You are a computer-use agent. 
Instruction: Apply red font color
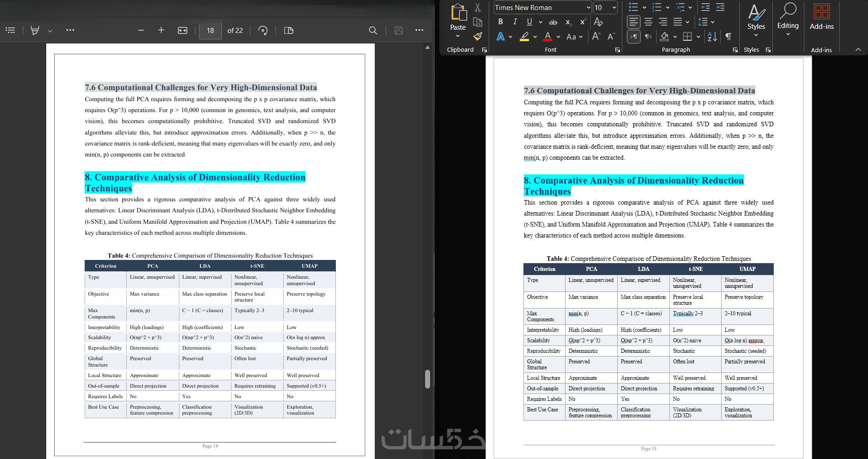(x=548, y=37)
